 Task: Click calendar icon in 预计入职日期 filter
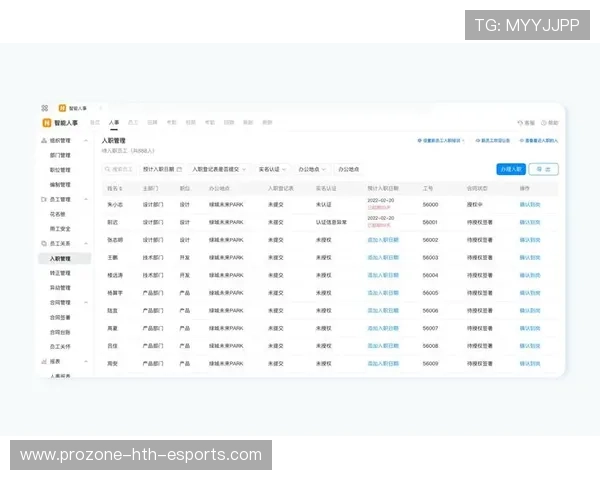click(179, 169)
